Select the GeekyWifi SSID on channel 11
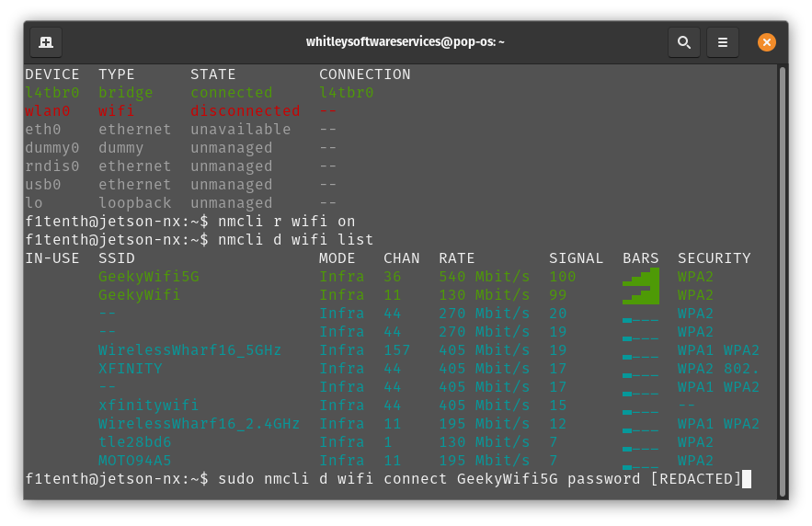 coord(139,294)
